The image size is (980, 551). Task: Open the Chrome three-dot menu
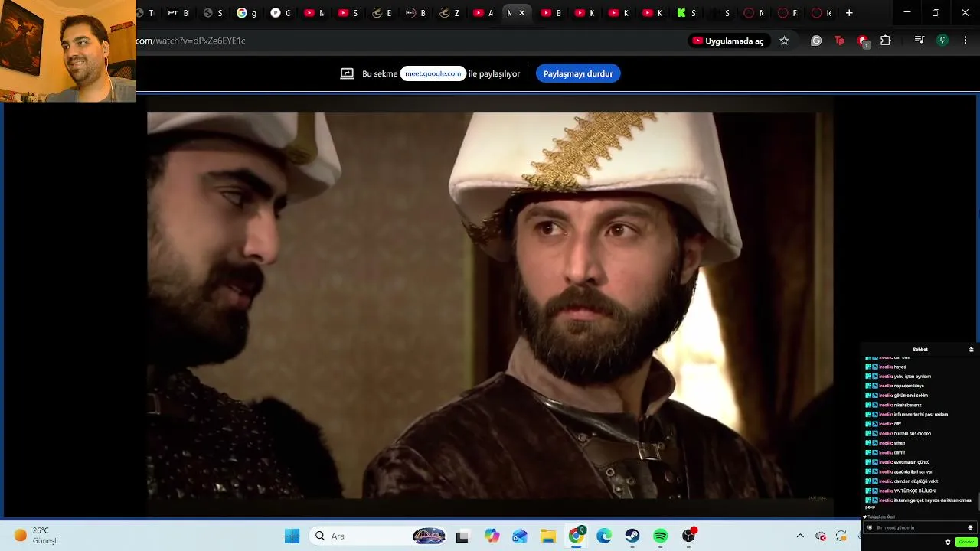[x=965, y=41]
